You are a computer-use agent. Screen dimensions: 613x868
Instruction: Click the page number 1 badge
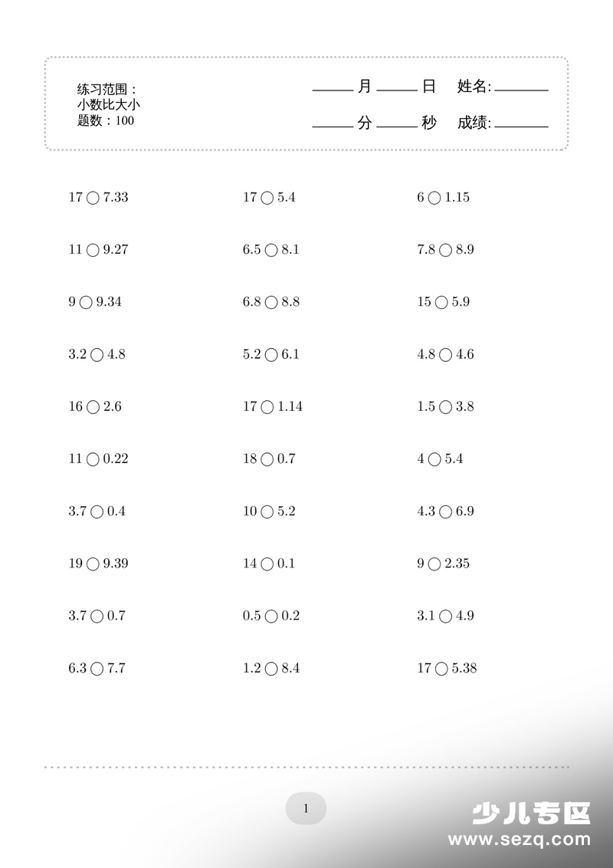tap(306, 809)
